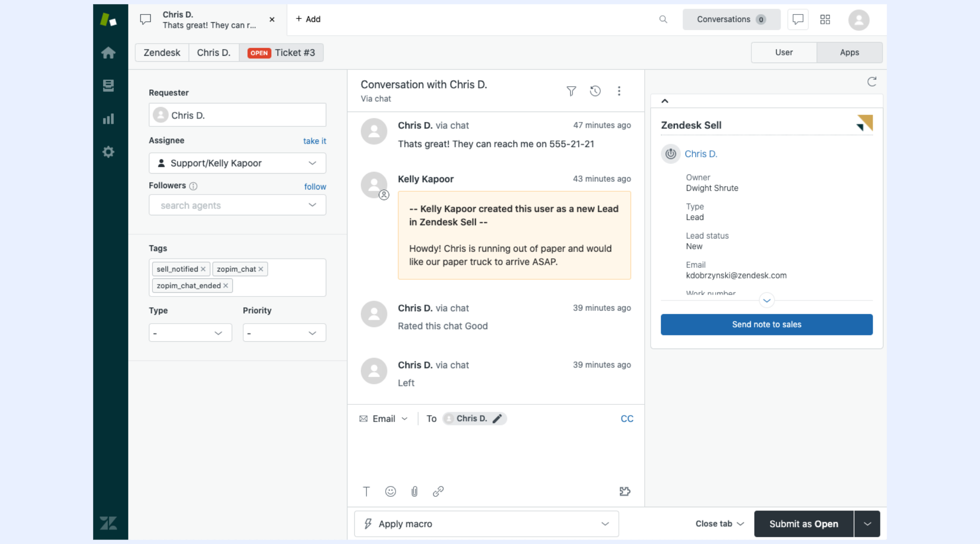Open the Type dropdown
Viewport: 980px width, 544px height.
pyautogui.click(x=190, y=333)
